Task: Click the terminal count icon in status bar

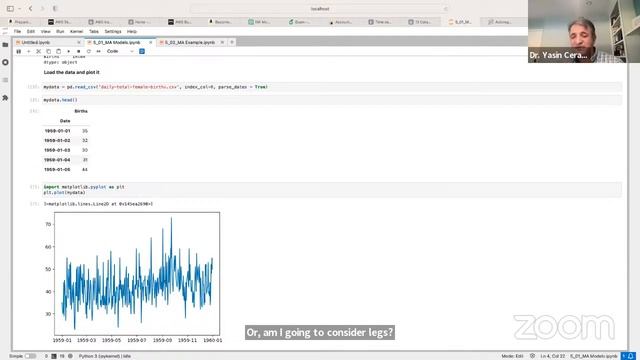Action: point(53,356)
